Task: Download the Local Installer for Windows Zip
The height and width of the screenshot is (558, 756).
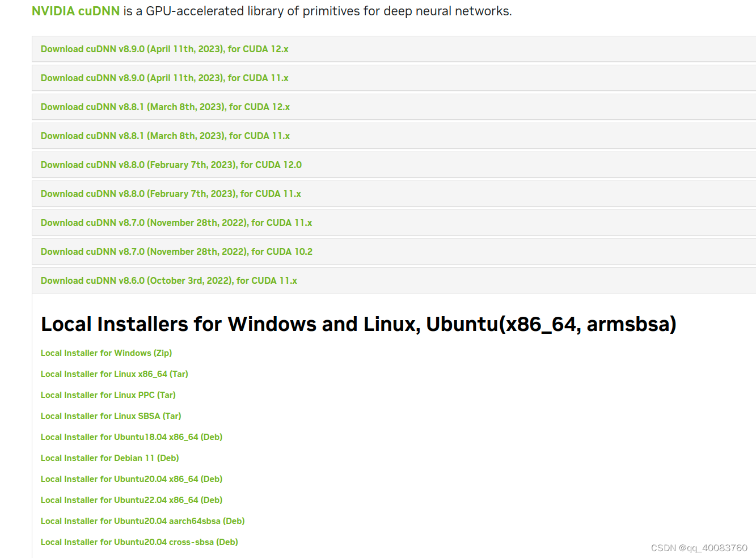Action: point(106,353)
